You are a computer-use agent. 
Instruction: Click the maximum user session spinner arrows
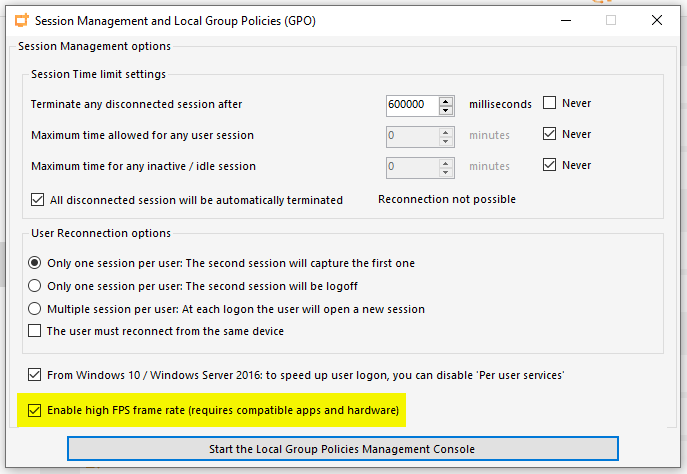pos(446,135)
